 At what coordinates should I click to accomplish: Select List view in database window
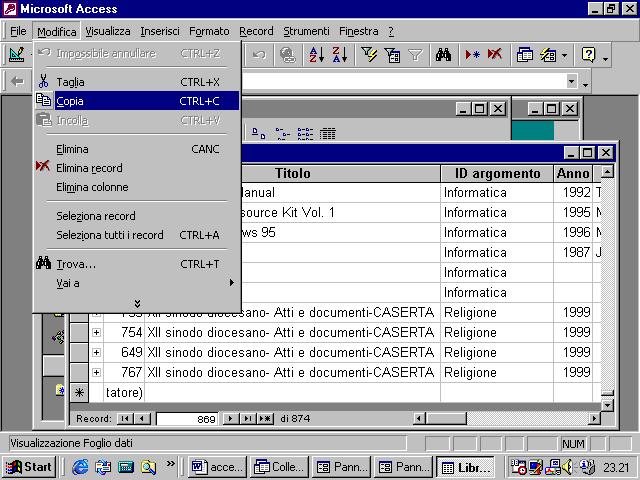click(x=305, y=133)
